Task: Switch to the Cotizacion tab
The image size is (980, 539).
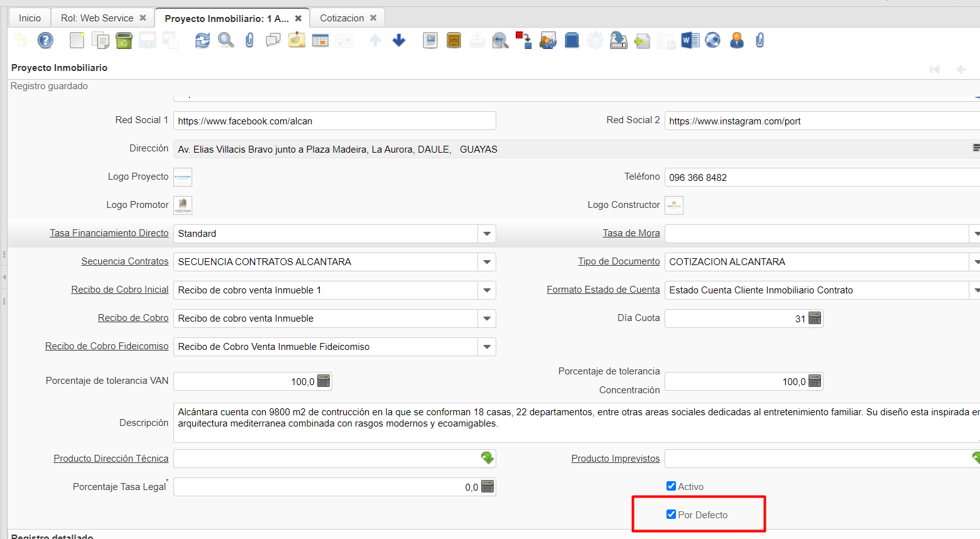Action: pos(342,18)
